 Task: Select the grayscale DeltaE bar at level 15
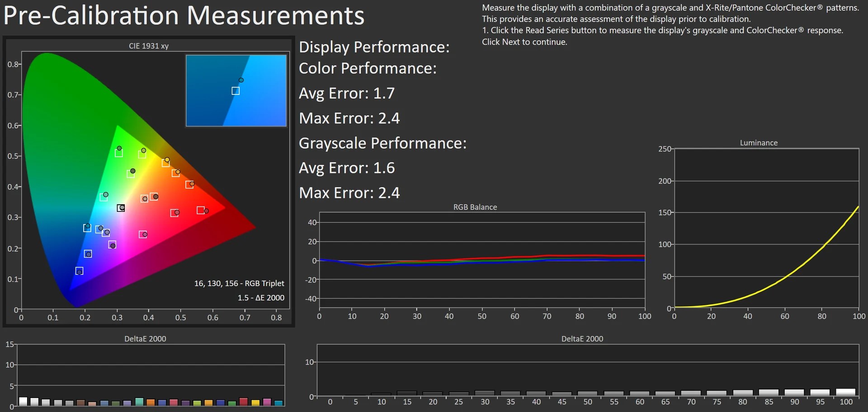(407, 394)
